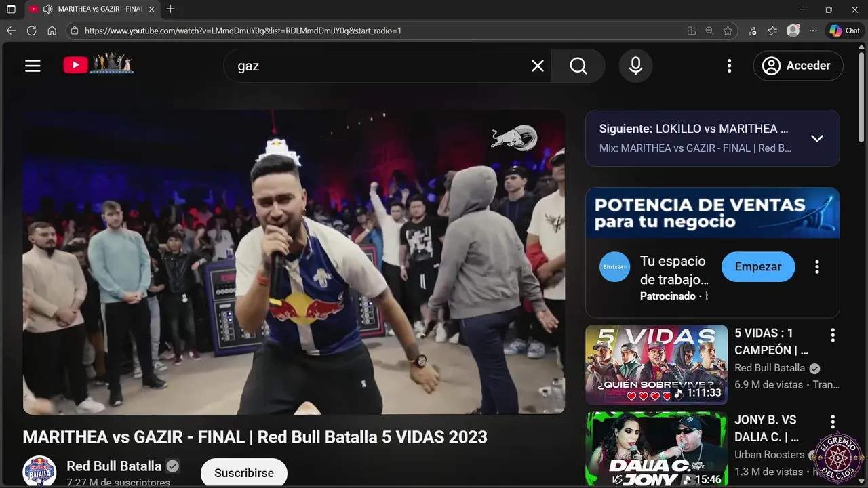The width and height of the screenshot is (868, 488).
Task: Click the Acceder sign-in button
Action: [798, 66]
